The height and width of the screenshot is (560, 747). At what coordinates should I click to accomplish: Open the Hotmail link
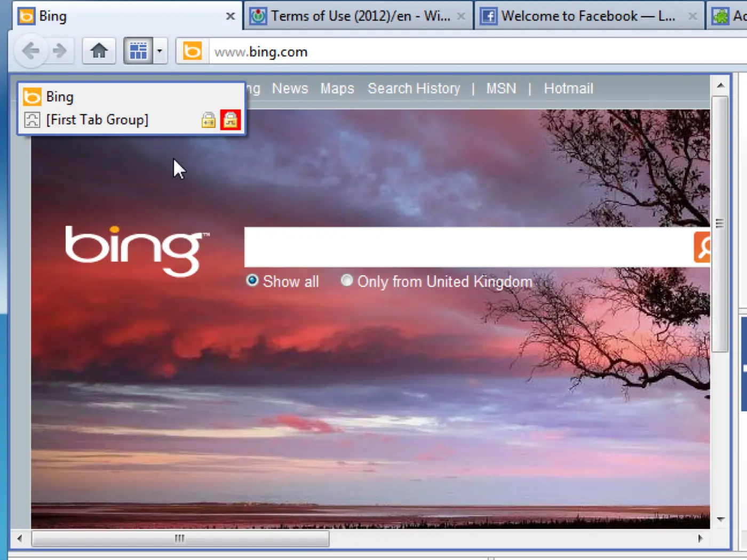coord(568,89)
